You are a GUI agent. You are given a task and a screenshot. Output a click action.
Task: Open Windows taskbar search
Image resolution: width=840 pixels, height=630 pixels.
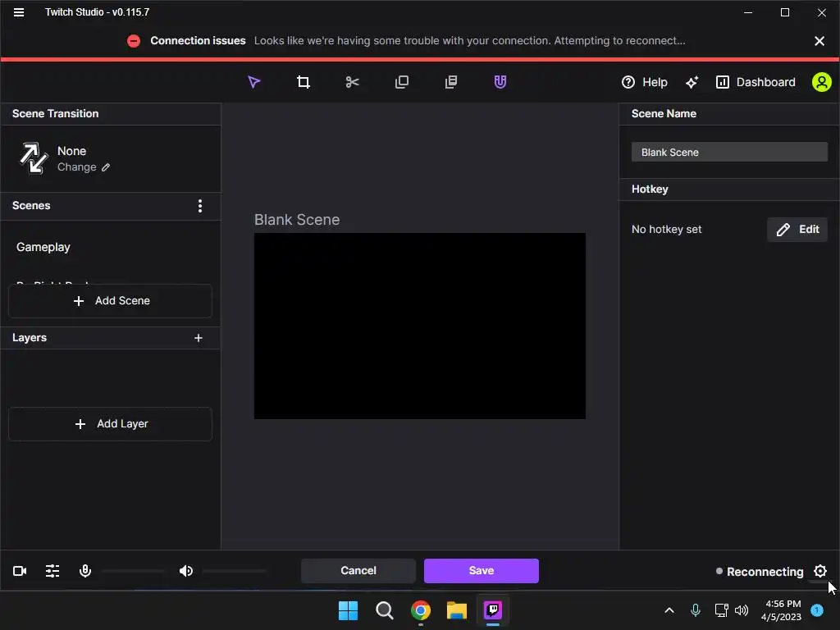385,610
